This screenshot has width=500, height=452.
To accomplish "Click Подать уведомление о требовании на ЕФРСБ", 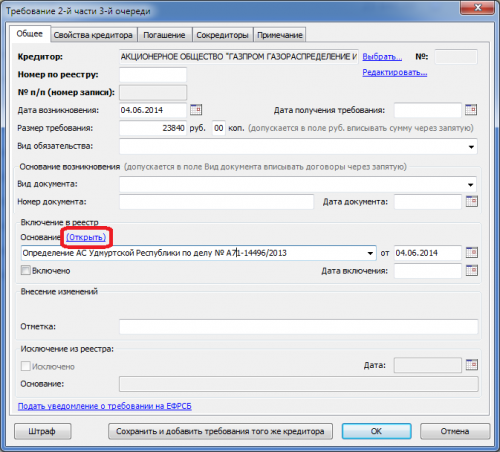I will click(x=105, y=406).
